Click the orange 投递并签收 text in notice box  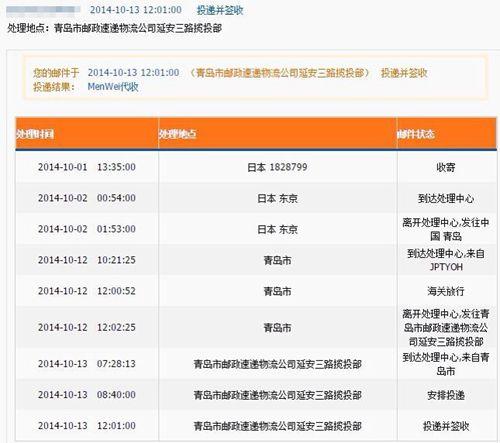[404, 73]
